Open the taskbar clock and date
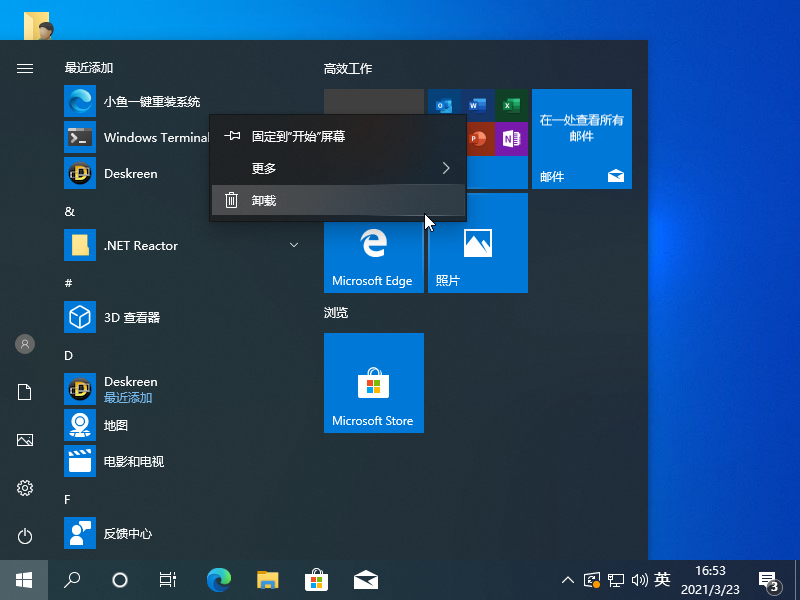The width and height of the screenshot is (800, 600). (x=709, y=579)
